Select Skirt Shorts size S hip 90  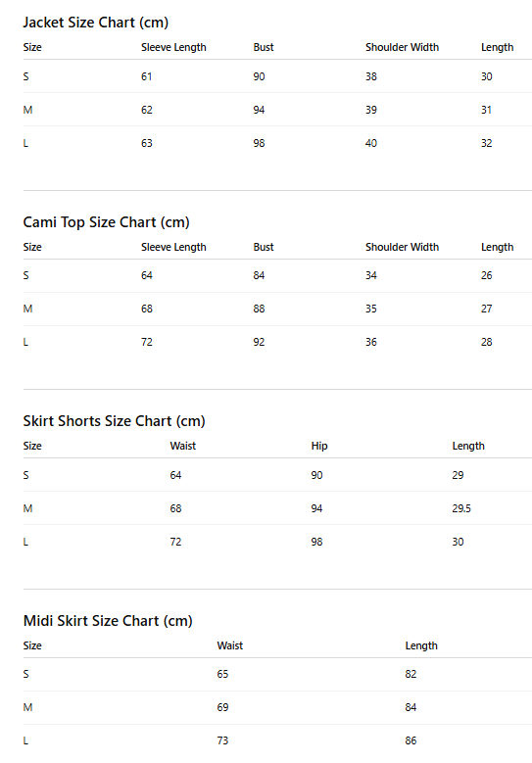(x=316, y=475)
